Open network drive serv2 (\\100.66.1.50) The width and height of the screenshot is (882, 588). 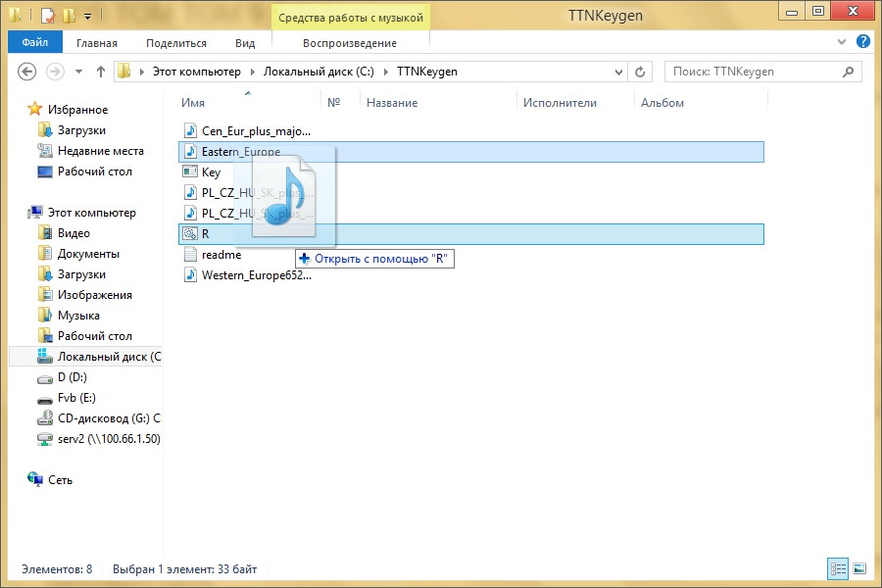pyautogui.click(x=109, y=439)
